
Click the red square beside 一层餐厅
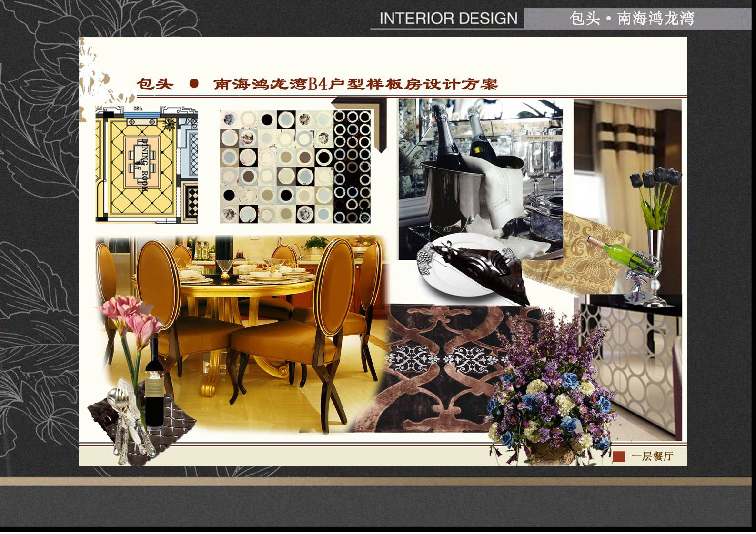(618, 456)
